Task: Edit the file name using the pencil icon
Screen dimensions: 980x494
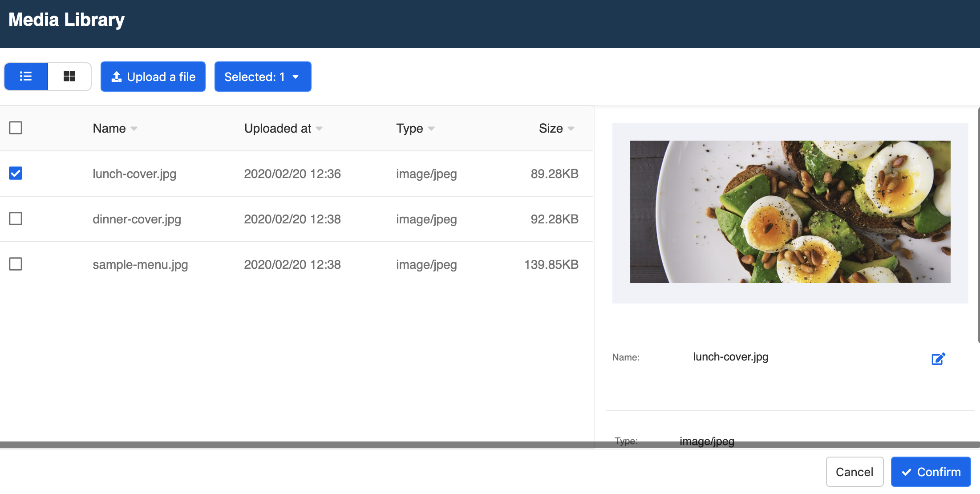Action: pos(938,359)
